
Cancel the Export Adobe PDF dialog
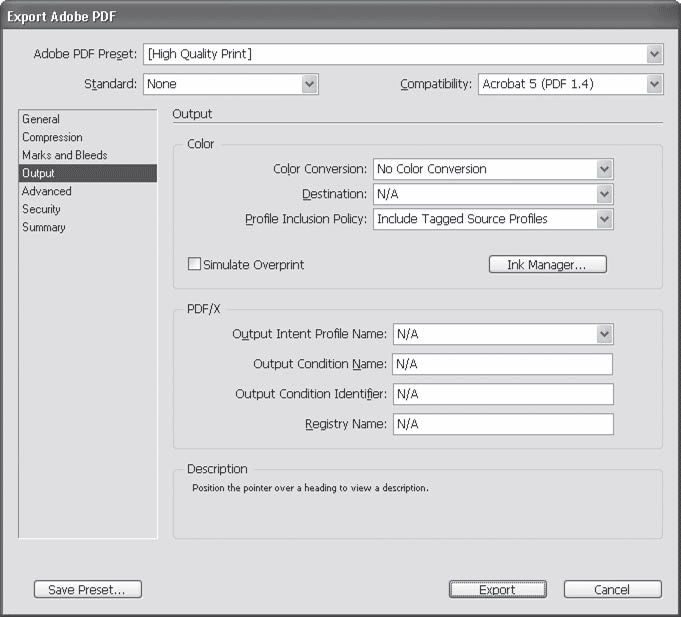pos(612,590)
